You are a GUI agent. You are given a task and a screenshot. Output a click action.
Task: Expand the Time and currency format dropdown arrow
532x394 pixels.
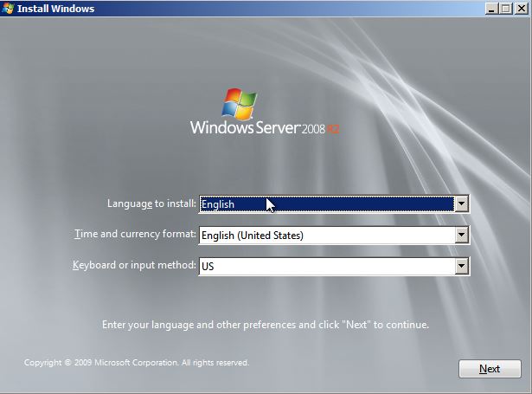point(461,235)
